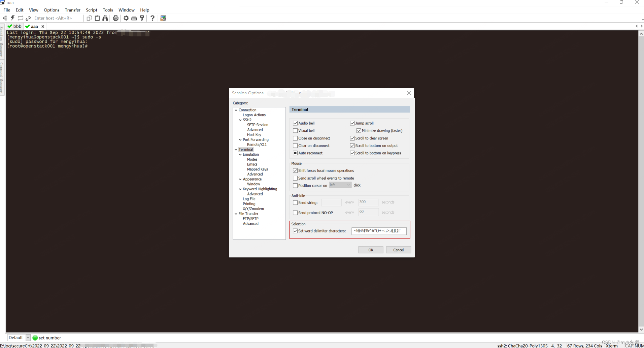
Task: Click the Disconnect broken-link icon
Action: click(28, 18)
